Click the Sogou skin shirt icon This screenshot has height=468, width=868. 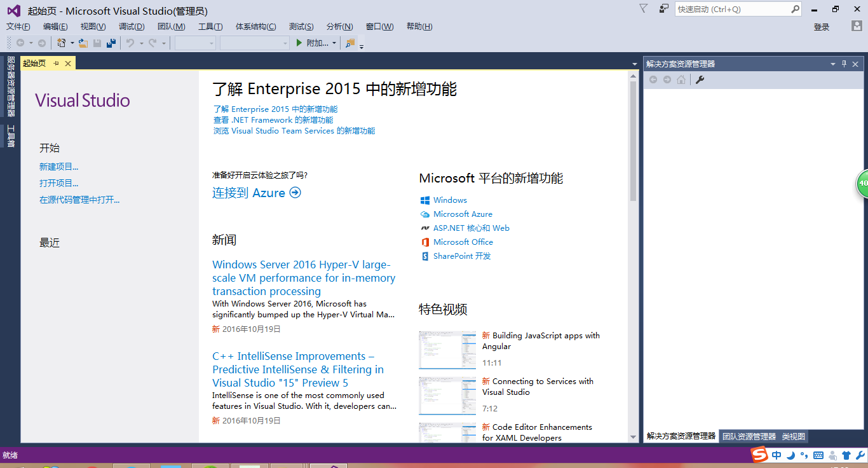[x=846, y=455]
